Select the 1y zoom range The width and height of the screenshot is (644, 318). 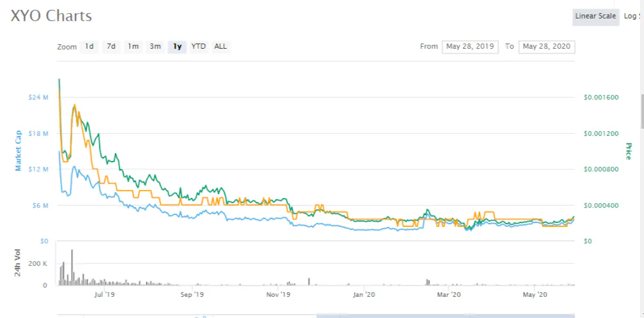(177, 46)
